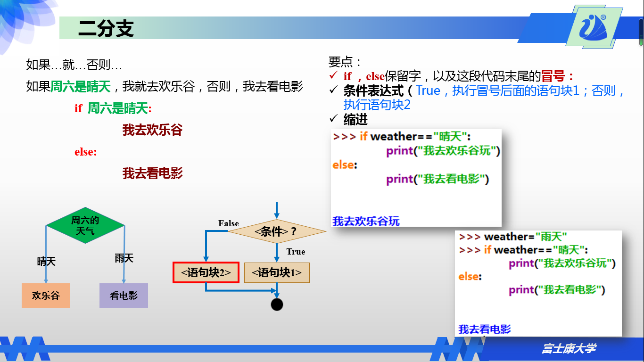Screen dimensions: 644x362
Task: Click print("我去看电影") in lower code screenshot
Action: (x=557, y=289)
